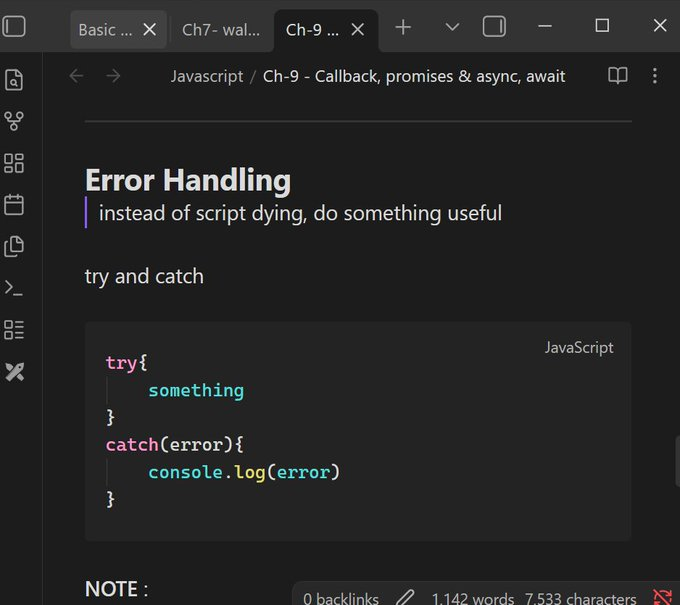Viewport: 680px width, 605px height.
Task: Click the catch(error){ code line
Action: [x=175, y=445]
